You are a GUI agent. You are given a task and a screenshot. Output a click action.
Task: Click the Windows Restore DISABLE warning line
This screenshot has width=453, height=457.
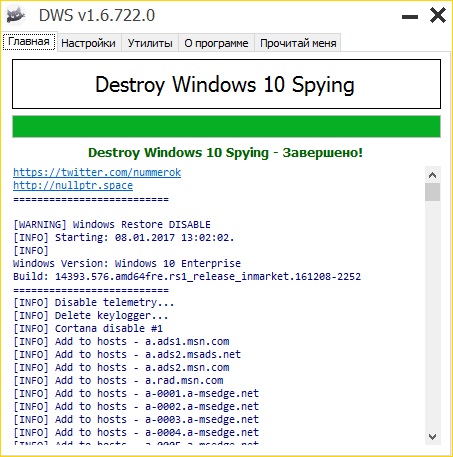coord(112,224)
